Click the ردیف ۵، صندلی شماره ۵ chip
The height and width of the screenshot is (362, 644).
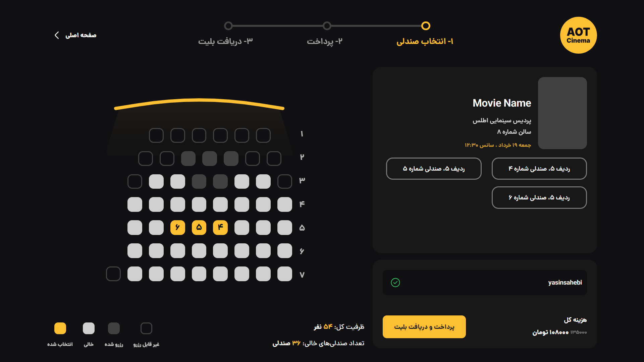click(434, 169)
